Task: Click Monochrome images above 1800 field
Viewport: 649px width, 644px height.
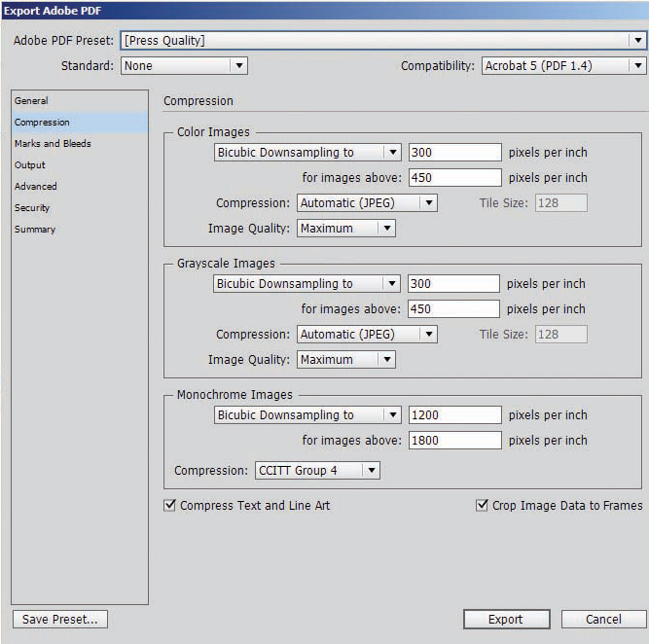Action: [454, 441]
